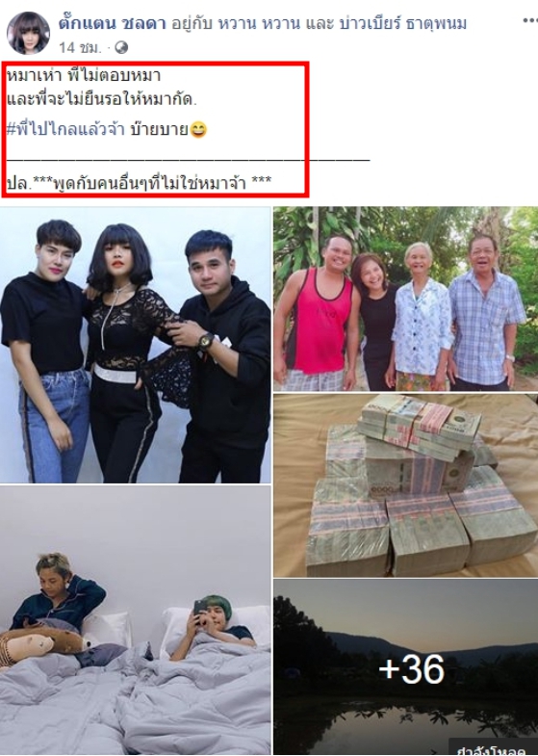Click the ปล. postscript line of post
Viewport: 538px width, 756px height.
coord(140,183)
